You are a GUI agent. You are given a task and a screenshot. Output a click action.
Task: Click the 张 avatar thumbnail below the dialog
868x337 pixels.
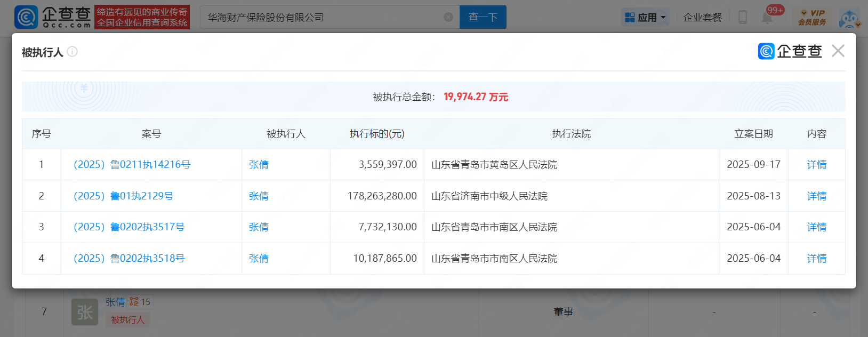point(85,312)
